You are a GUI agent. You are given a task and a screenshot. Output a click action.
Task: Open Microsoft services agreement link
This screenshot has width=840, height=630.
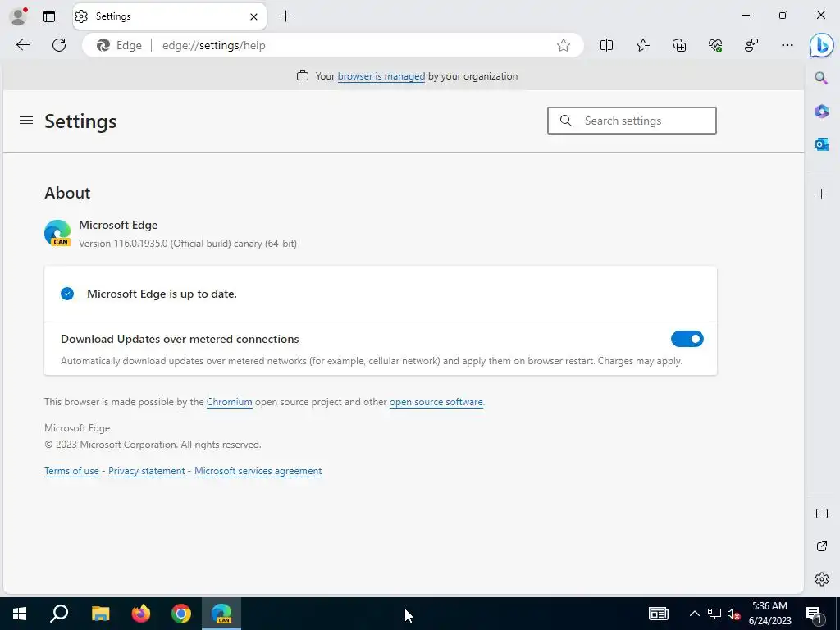[258, 471]
